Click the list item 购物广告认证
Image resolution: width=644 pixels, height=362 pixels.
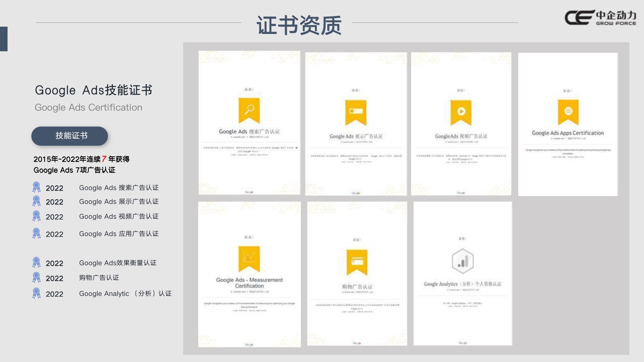tap(99, 278)
